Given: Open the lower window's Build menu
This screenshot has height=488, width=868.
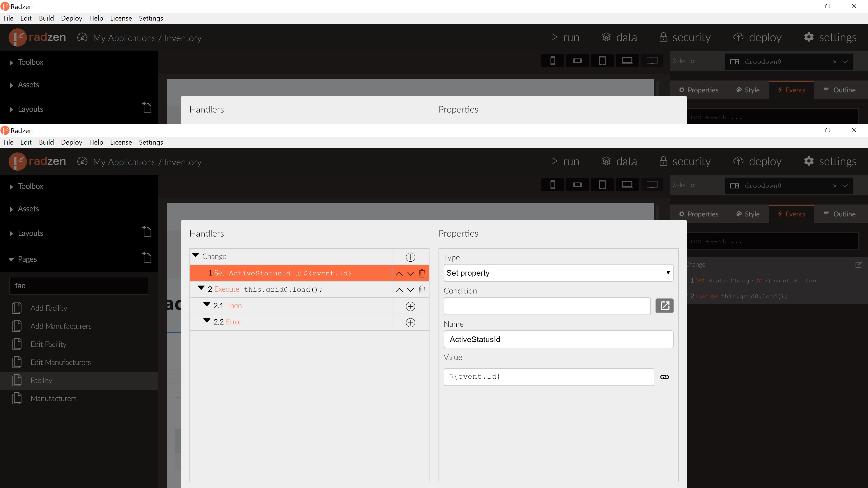Looking at the screenshot, I should [x=46, y=142].
